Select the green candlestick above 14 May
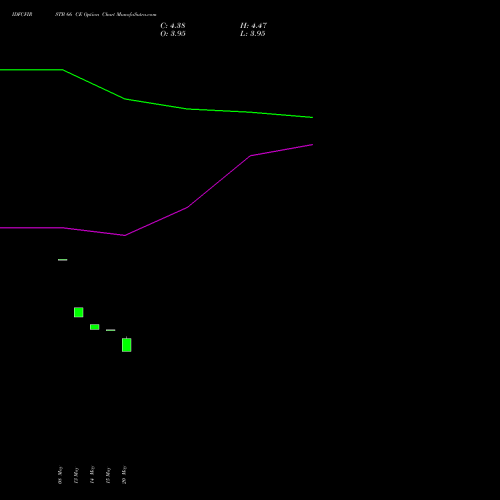Viewport: 500px width, 500px height. (95, 327)
